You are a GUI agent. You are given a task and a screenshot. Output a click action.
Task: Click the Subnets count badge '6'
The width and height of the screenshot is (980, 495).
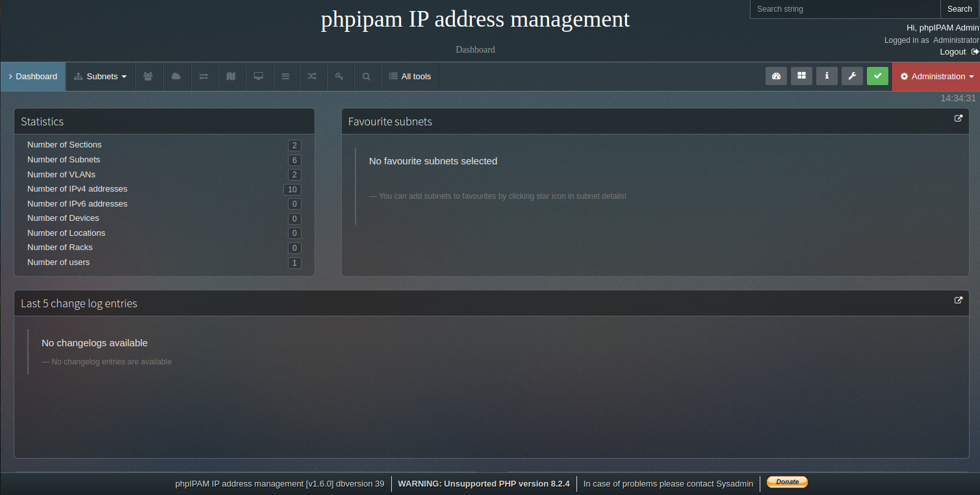coord(294,160)
